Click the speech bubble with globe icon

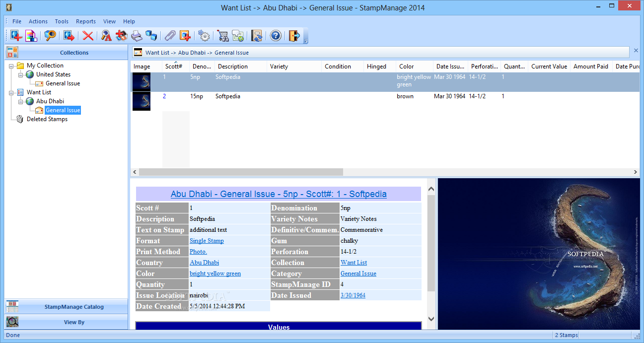238,36
